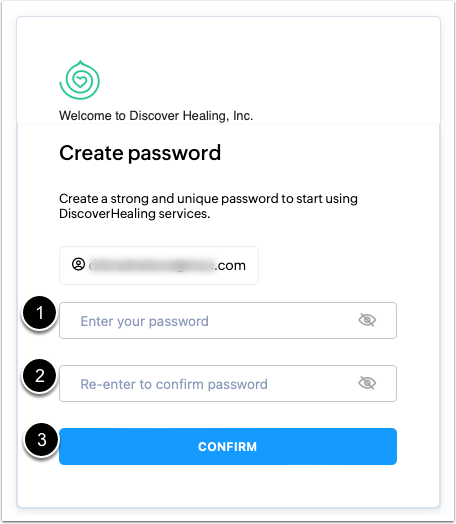Click the ".com" email suffix
This screenshot has width=456, height=524.
(x=230, y=266)
